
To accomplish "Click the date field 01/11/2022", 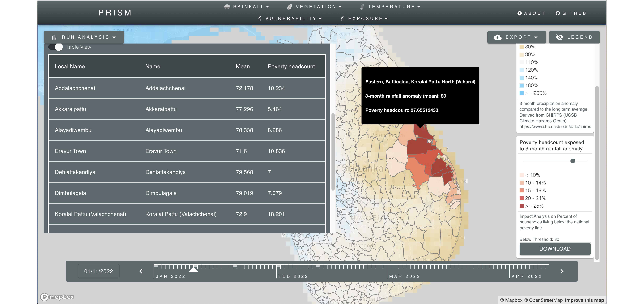I will tap(99, 271).
